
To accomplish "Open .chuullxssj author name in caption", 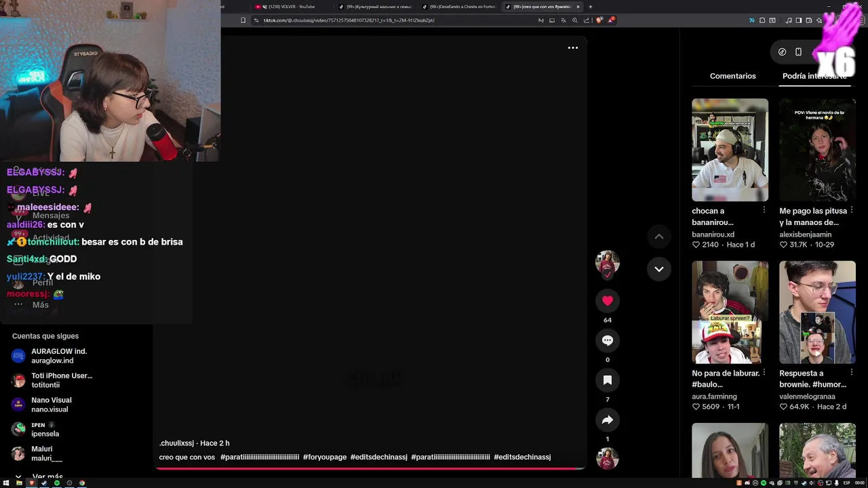I will [176, 443].
